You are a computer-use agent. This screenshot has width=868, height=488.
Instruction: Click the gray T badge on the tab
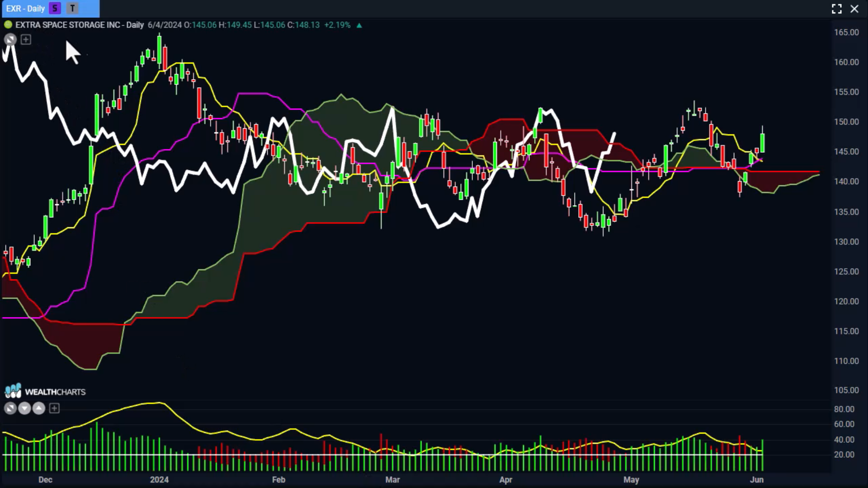coord(72,8)
